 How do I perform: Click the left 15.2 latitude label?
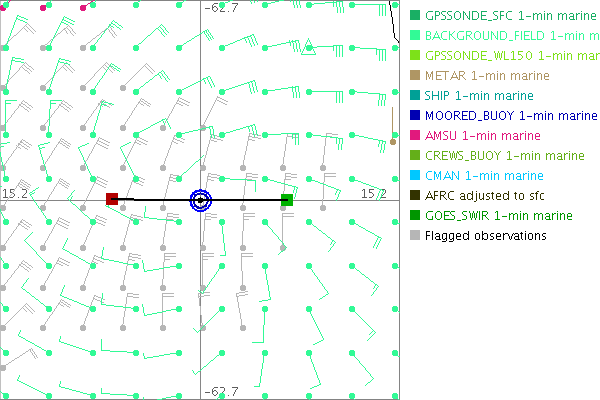tap(14, 193)
